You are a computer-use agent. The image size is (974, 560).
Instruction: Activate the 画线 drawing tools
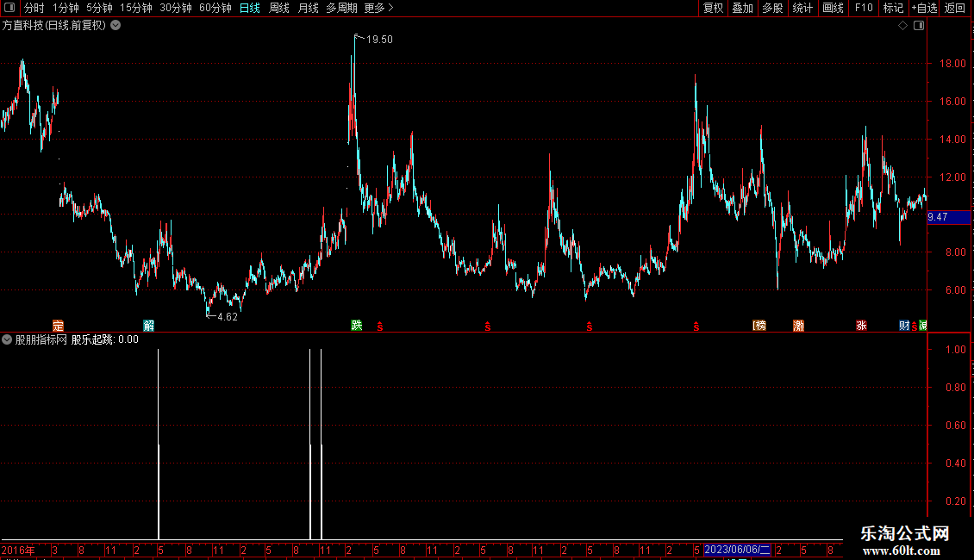[833, 8]
